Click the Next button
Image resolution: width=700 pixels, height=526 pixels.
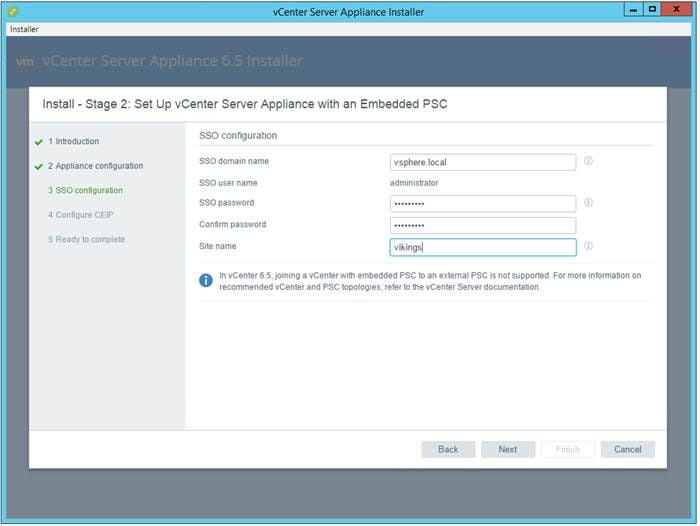(x=508, y=449)
